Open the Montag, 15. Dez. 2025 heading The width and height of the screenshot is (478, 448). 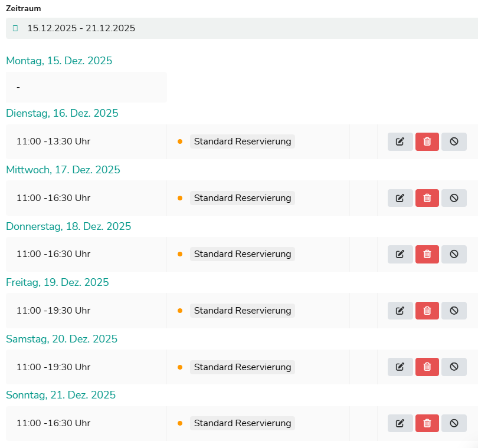click(x=59, y=61)
